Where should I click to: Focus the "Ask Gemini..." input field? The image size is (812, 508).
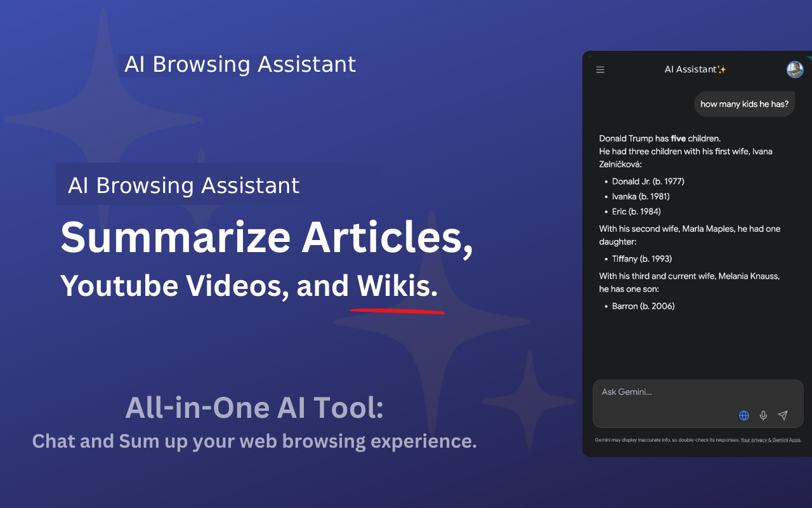698,404
